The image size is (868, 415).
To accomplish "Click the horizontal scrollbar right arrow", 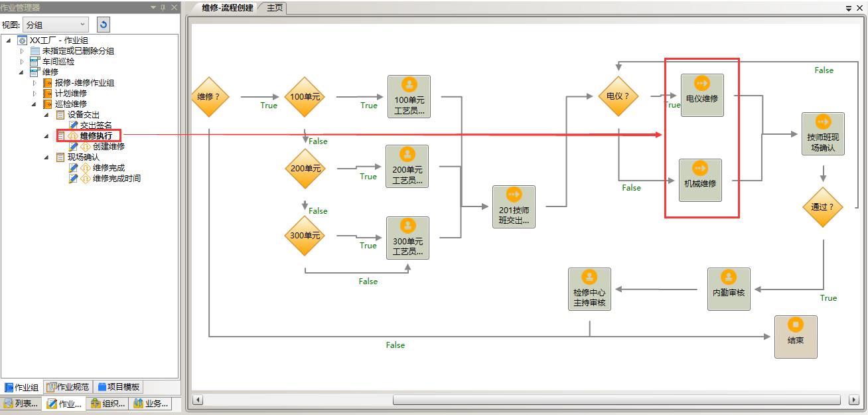I will [853, 400].
